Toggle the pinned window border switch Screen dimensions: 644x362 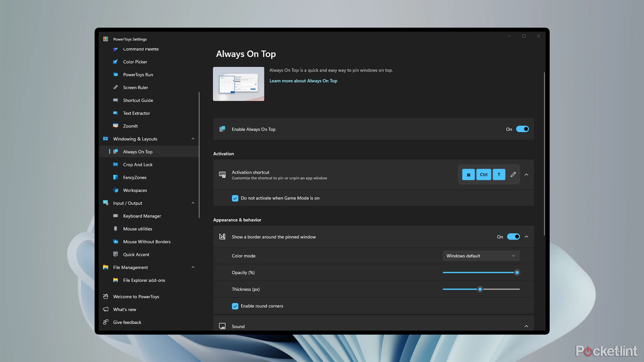[x=513, y=237]
